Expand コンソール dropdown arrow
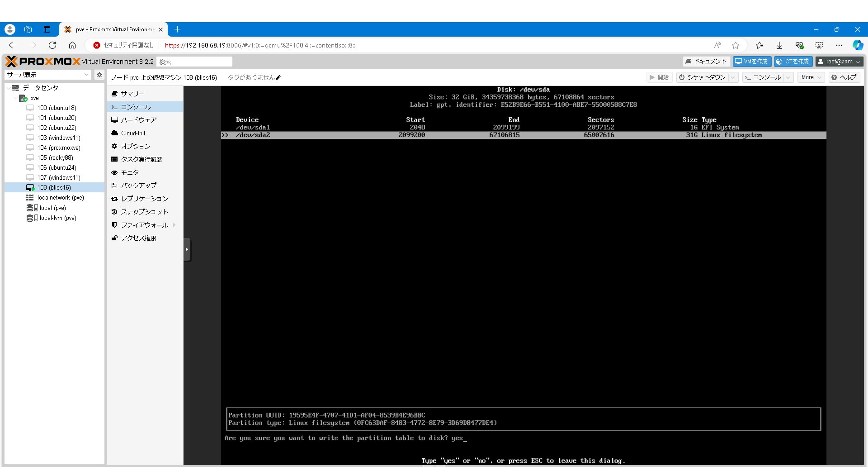The image size is (868, 467). tap(788, 77)
